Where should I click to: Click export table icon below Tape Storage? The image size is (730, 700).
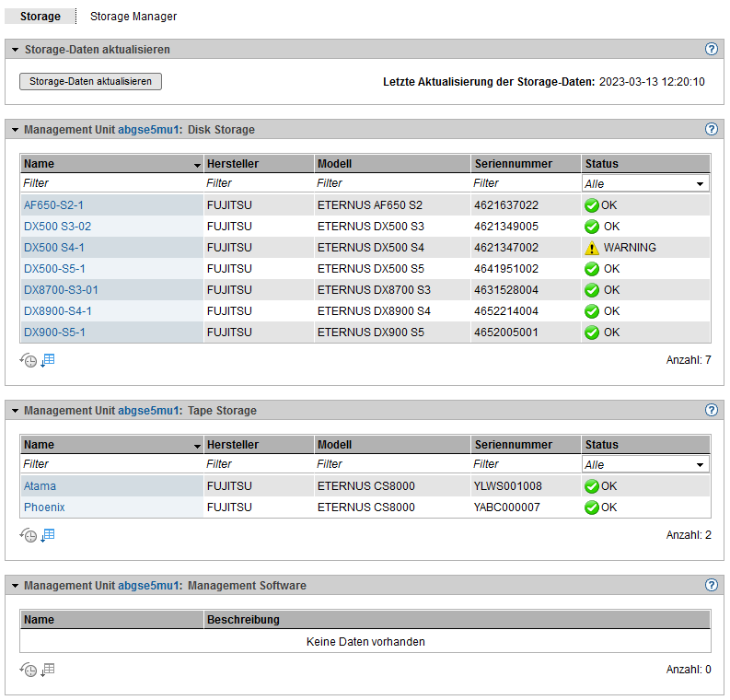48,534
